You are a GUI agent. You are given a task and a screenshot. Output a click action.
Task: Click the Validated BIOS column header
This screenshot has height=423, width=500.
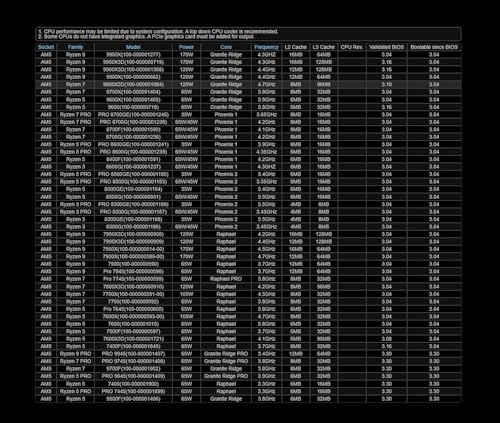[386, 47]
